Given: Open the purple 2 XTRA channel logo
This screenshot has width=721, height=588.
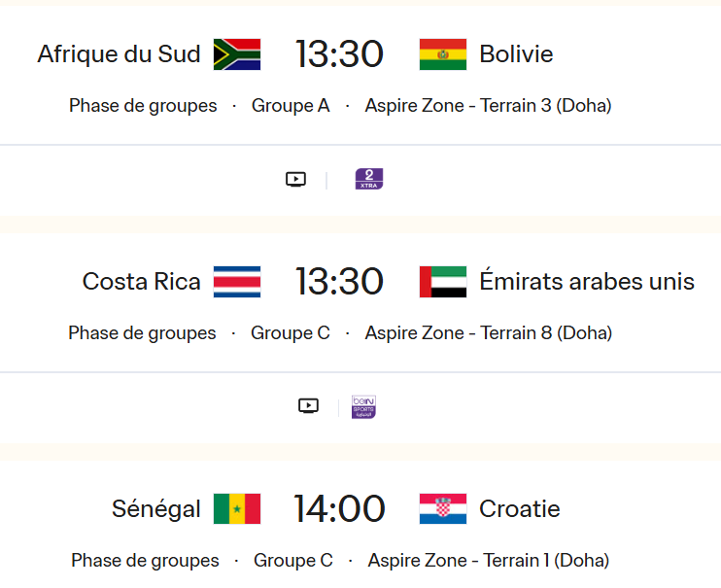Looking at the screenshot, I should [369, 179].
